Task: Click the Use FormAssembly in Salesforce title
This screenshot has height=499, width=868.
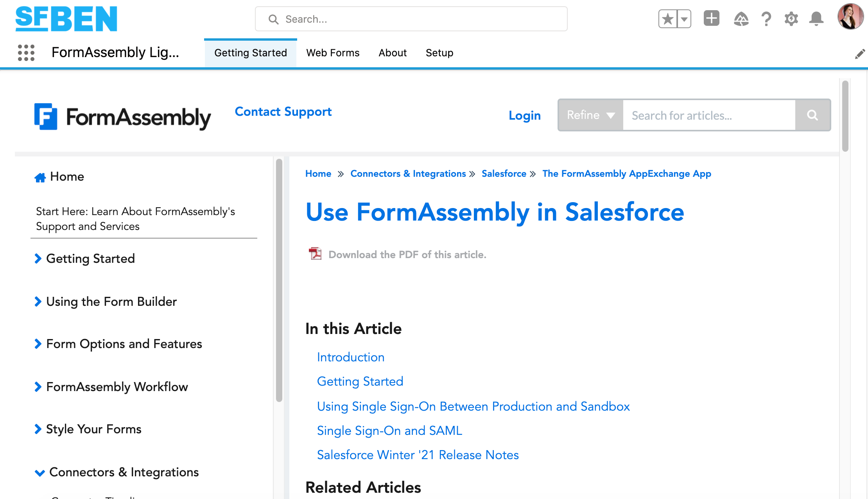Action: tap(495, 212)
